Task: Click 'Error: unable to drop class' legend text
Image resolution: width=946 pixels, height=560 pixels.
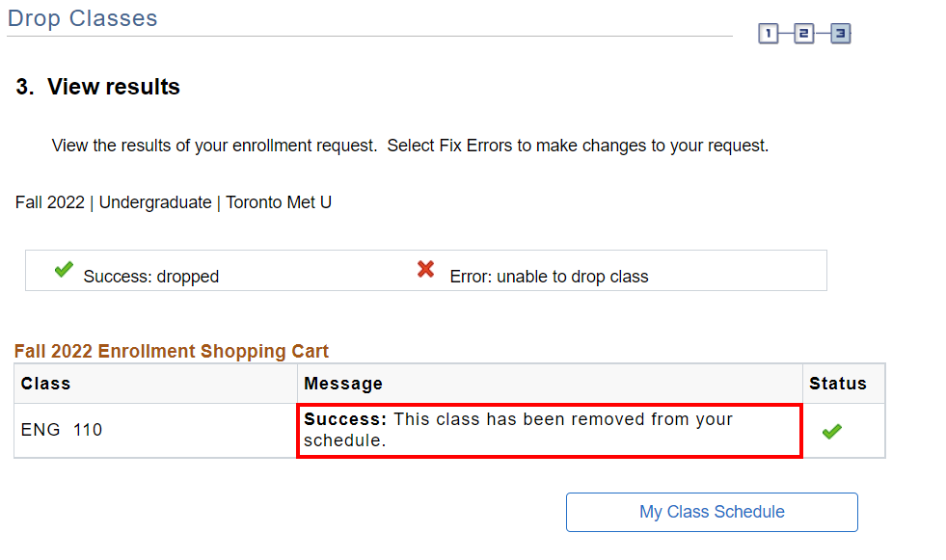Action: point(549,277)
